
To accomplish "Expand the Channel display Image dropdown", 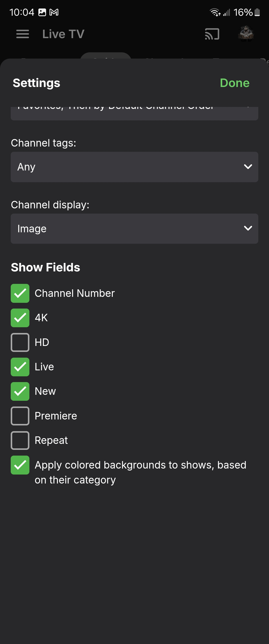I will point(134,229).
